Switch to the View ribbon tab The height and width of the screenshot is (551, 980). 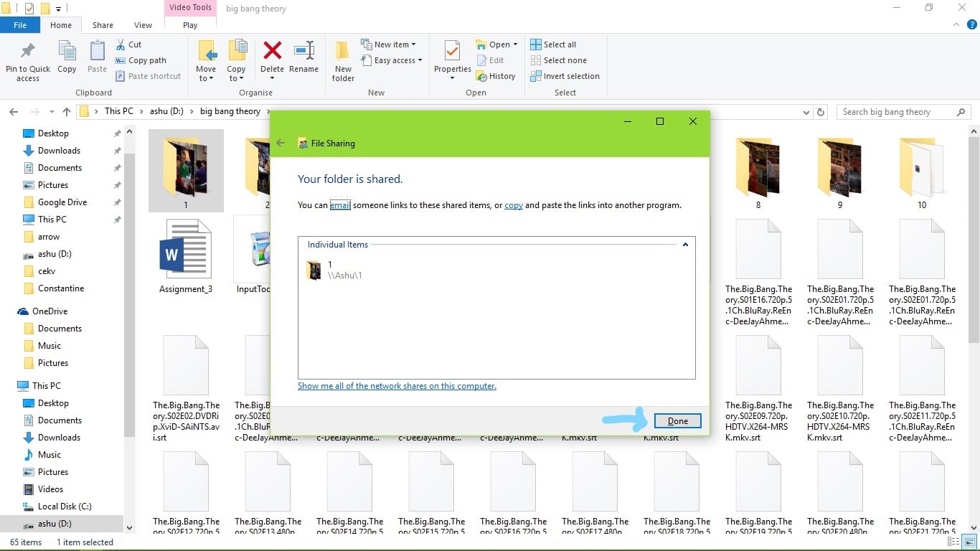[143, 25]
